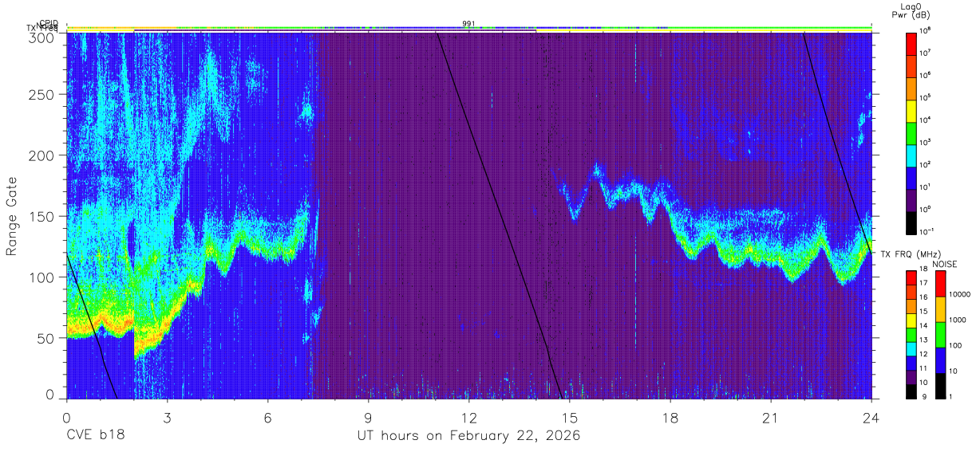Select the blue segment of NOISE colorbar

click(940, 359)
